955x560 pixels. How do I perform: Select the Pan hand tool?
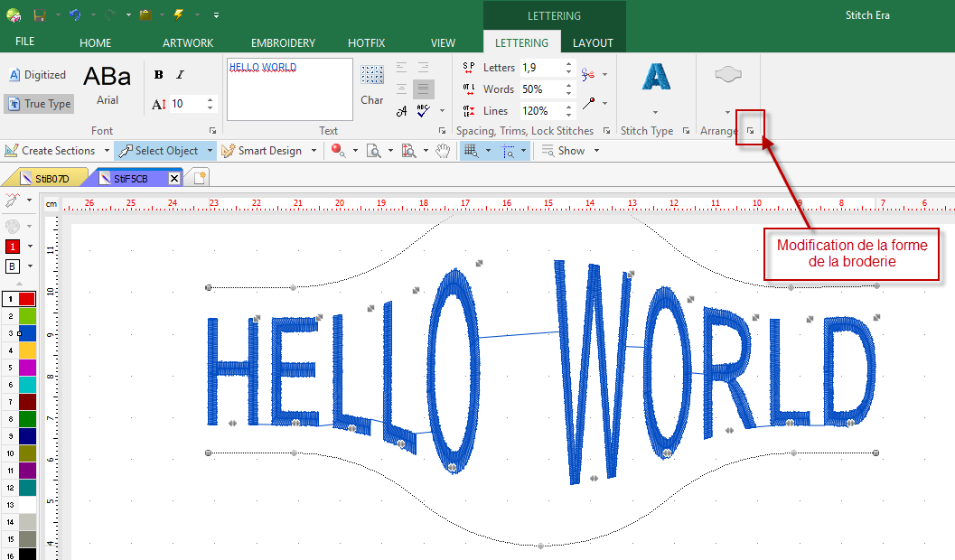pyautogui.click(x=443, y=150)
